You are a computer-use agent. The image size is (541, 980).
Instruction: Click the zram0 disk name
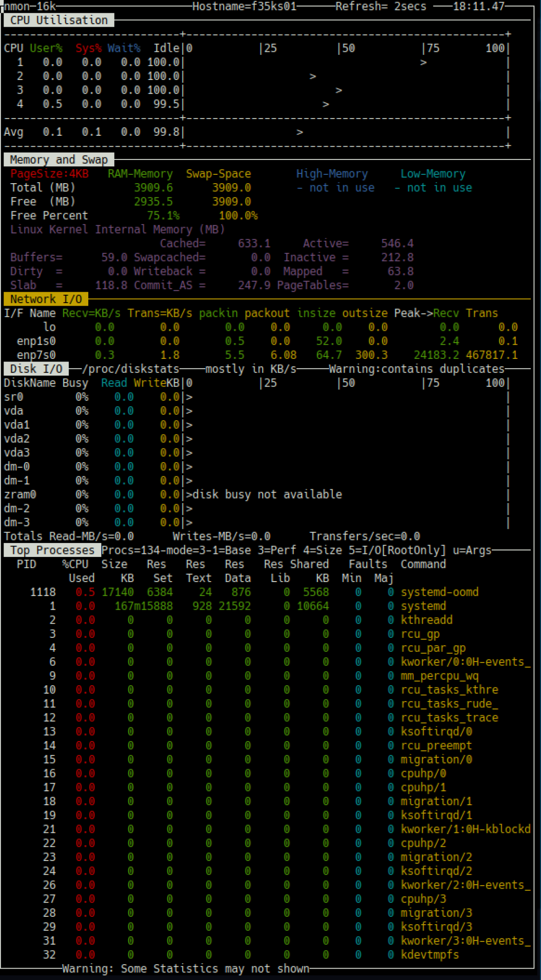point(20,494)
